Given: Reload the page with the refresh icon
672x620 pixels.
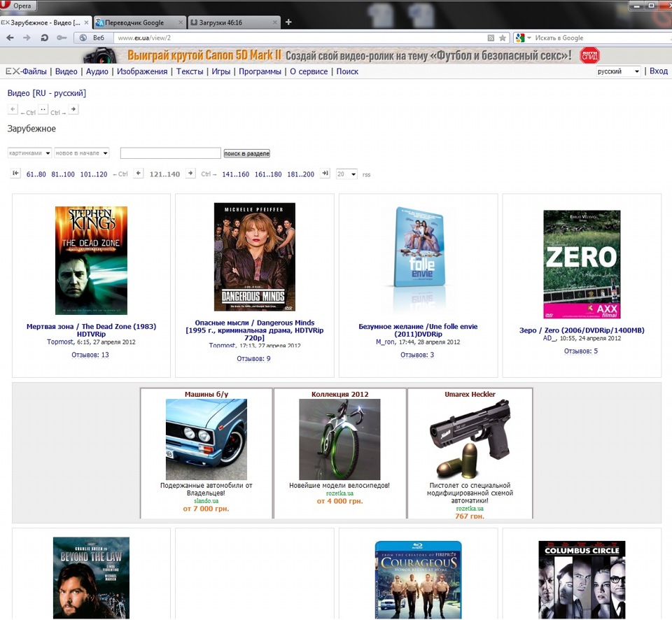Looking at the screenshot, I should click(x=44, y=38).
